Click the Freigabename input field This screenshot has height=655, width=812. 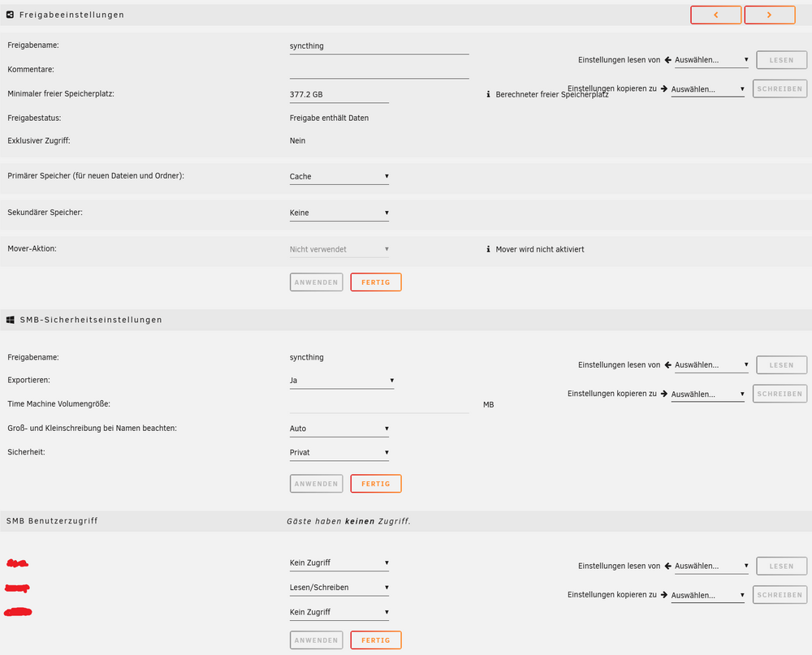379,46
